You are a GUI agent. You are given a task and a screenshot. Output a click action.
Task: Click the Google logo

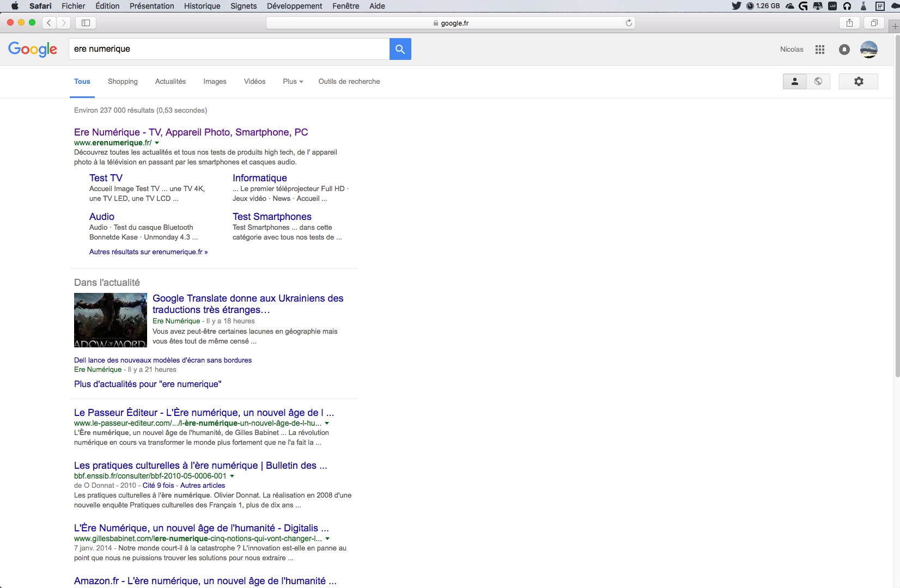tap(33, 49)
